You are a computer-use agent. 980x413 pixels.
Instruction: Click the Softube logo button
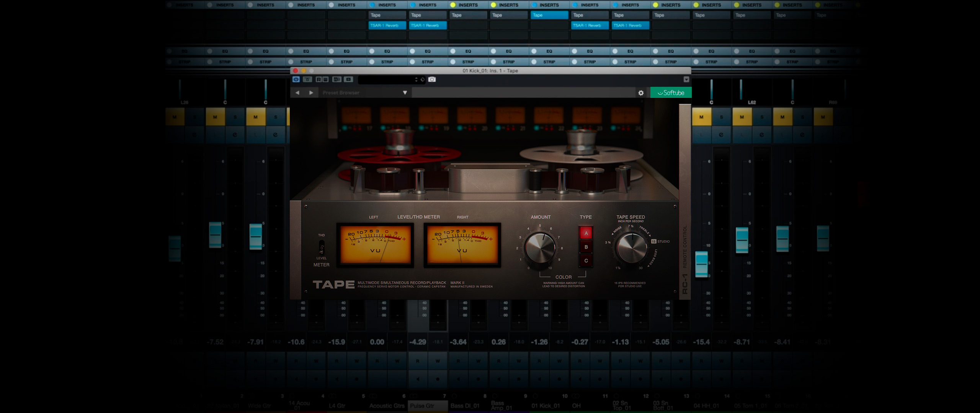[671, 93]
